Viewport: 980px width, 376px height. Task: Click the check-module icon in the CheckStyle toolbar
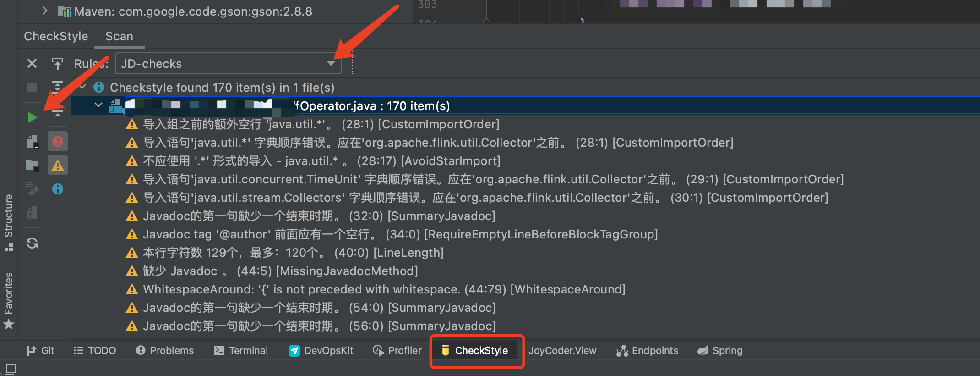[x=32, y=141]
